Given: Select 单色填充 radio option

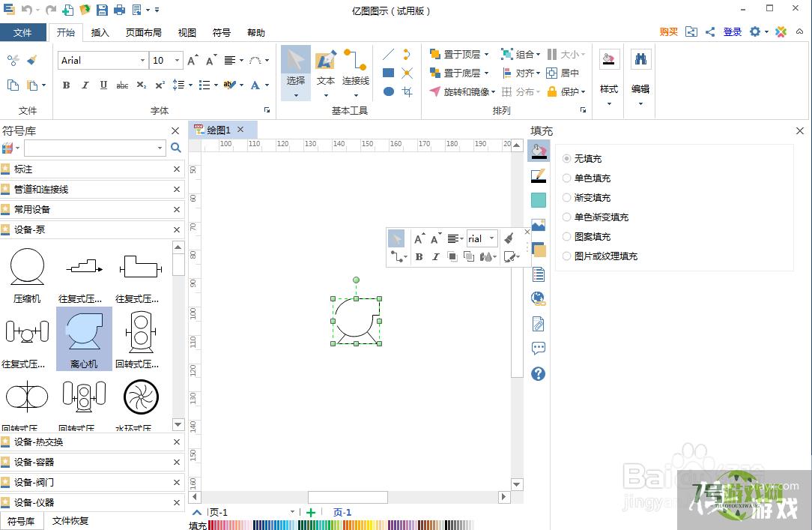Looking at the screenshot, I should point(566,178).
